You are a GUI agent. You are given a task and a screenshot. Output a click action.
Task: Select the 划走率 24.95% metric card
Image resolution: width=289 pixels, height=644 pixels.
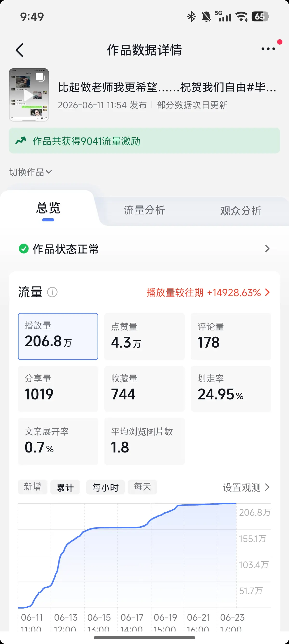coord(231,389)
